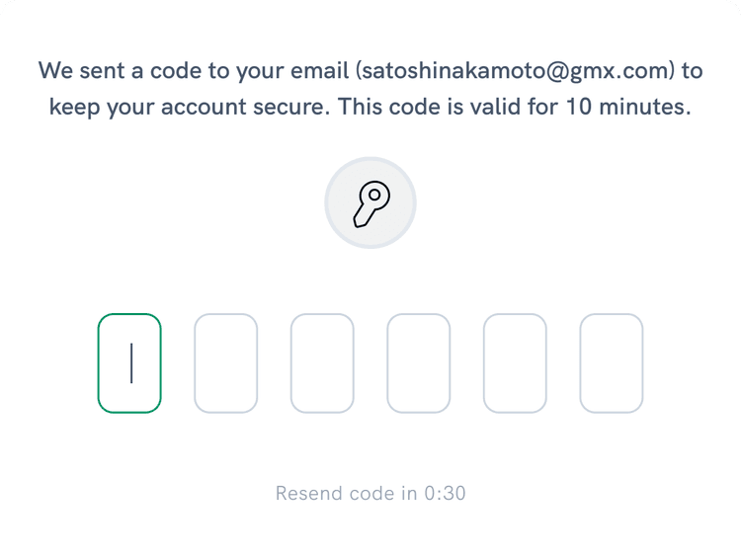
Task: Select the fifth code digit box
Action: click(515, 362)
